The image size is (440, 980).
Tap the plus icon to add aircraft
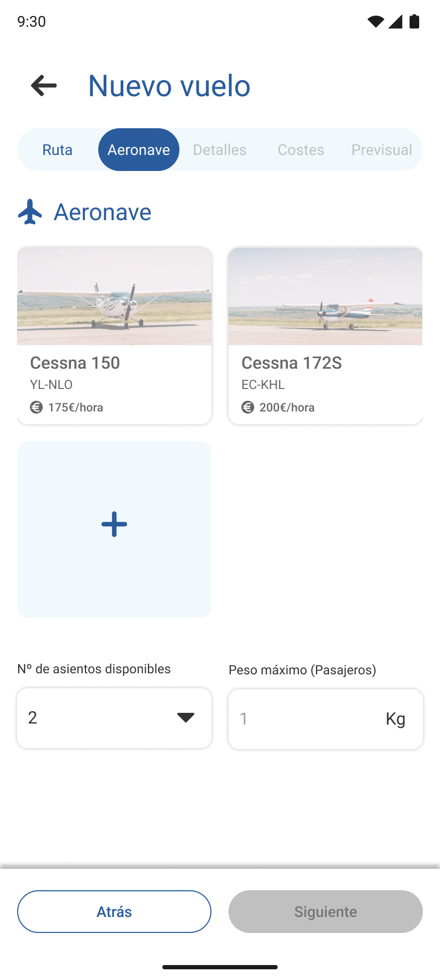114,524
